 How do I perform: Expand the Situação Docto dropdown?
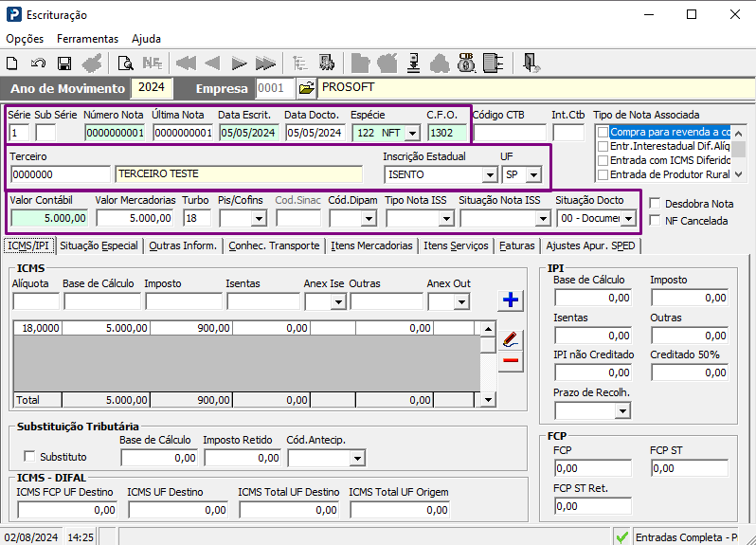pos(627,218)
